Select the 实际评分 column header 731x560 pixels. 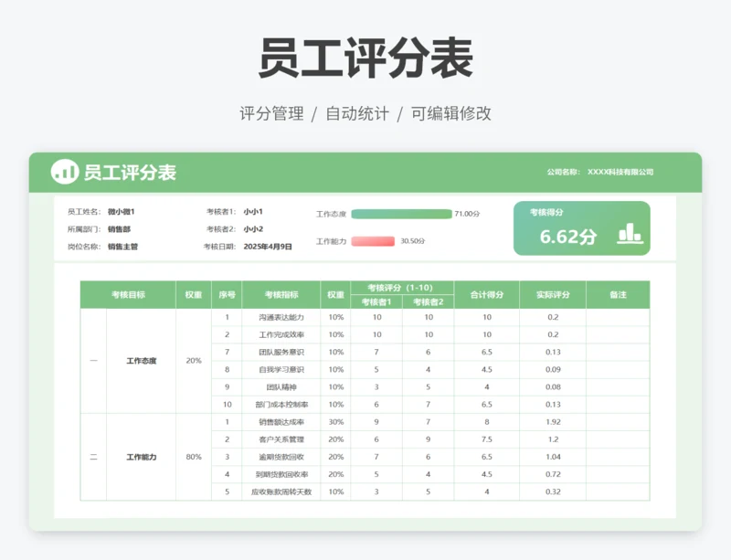point(553,295)
